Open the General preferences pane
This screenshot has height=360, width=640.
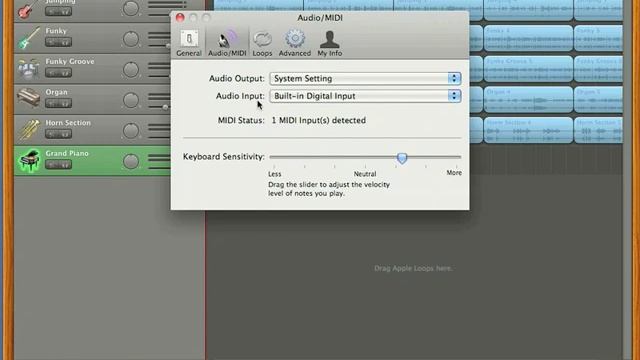tap(189, 43)
